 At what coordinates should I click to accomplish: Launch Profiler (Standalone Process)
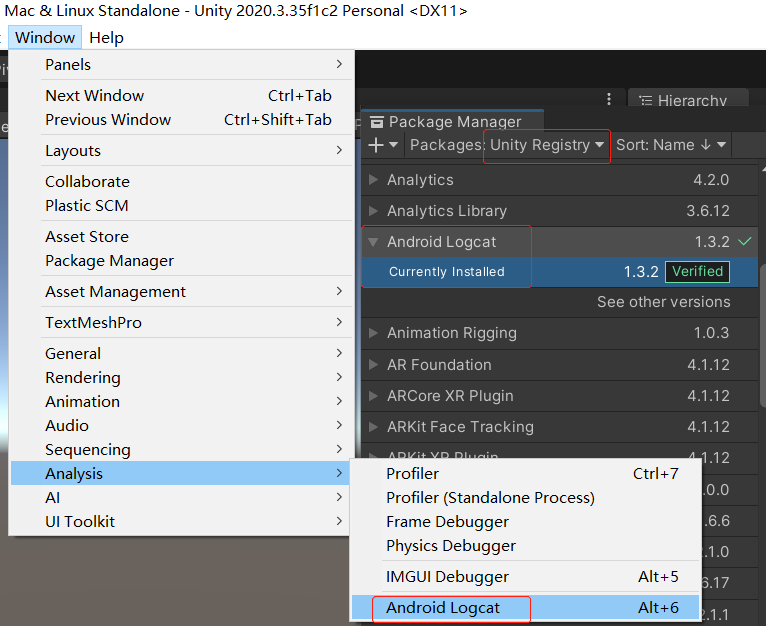(x=490, y=498)
